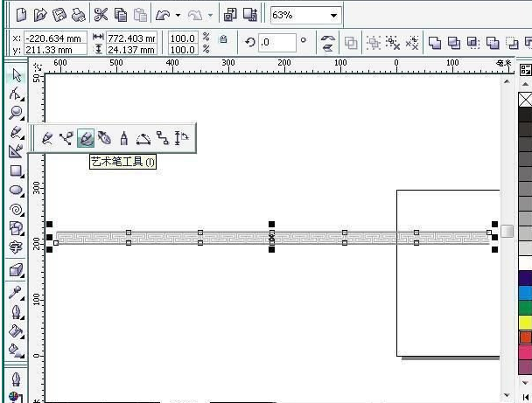Open the redo list dropdown arrow
The image size is (532, 403).
tap(210, 16)
